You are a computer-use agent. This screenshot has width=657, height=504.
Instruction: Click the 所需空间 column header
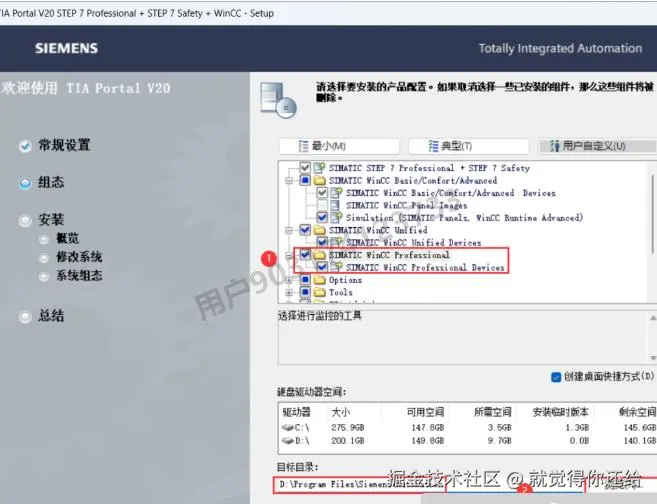coord(493,412)
